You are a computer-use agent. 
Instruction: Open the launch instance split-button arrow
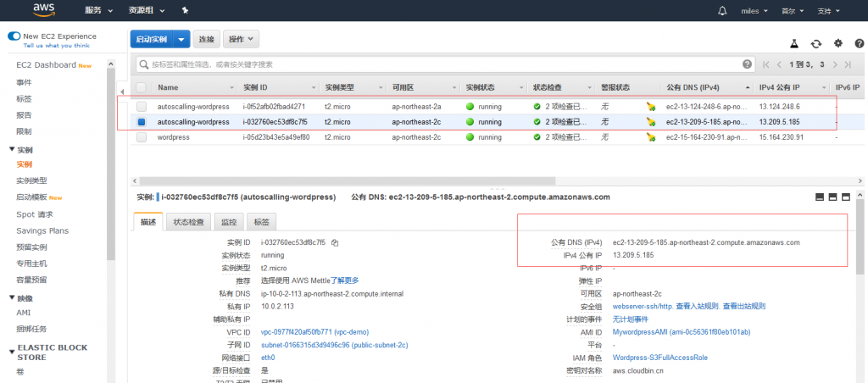181,39
